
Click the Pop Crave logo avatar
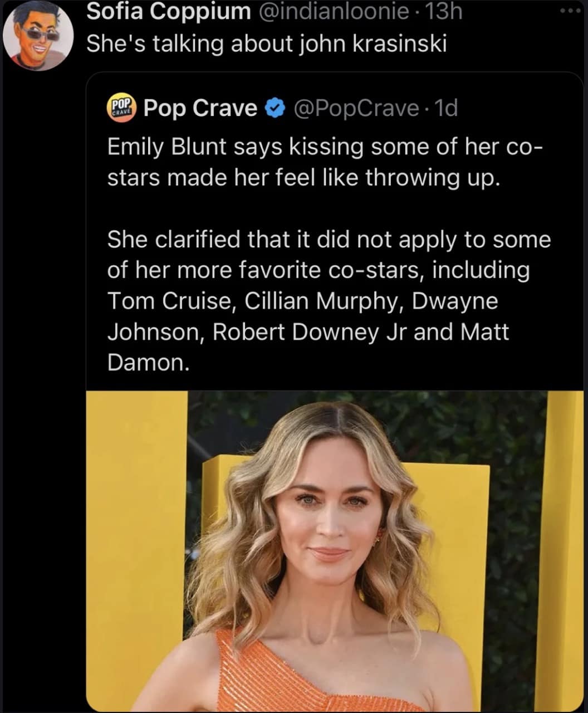click(x=121, y=108)
